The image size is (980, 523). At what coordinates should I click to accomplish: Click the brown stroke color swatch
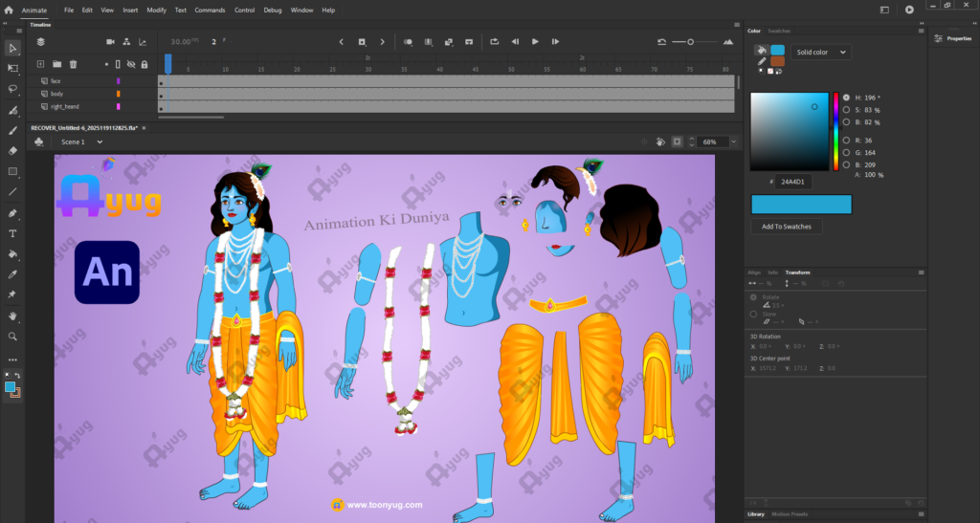point(777,61)
